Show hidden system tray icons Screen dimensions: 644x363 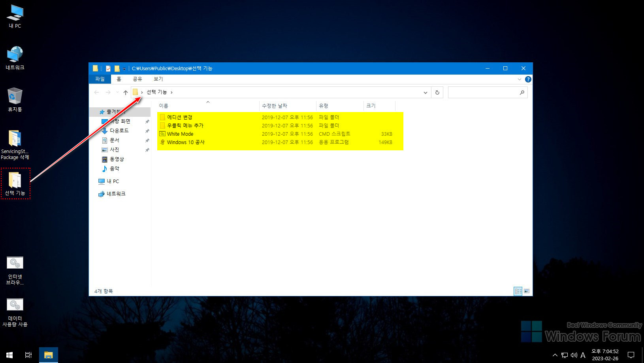coord(555,355)
